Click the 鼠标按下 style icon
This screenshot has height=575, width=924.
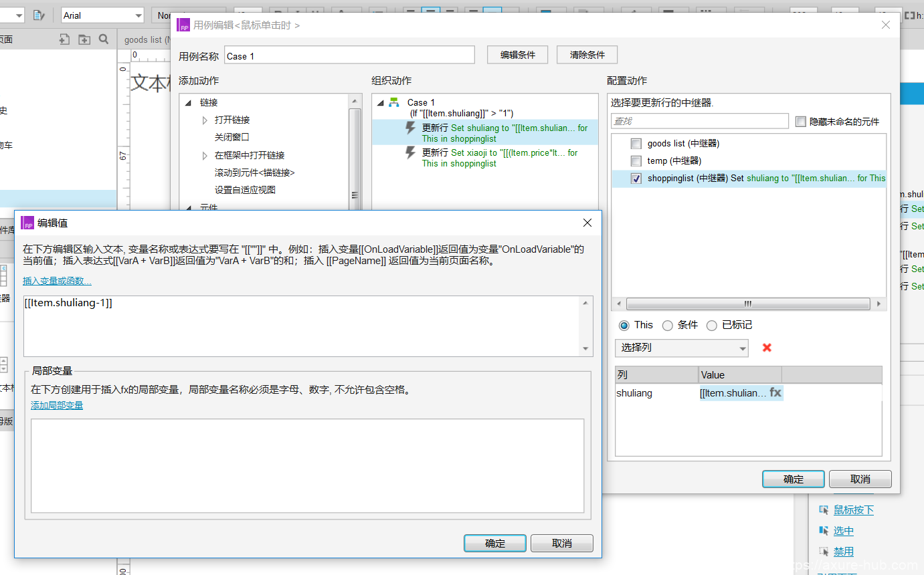coord(824,510)
